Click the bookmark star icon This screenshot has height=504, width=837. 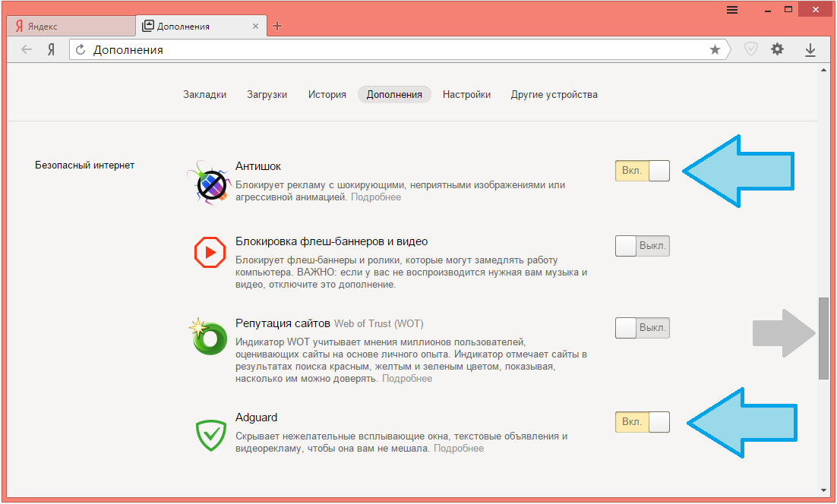[x=715, y=49]
